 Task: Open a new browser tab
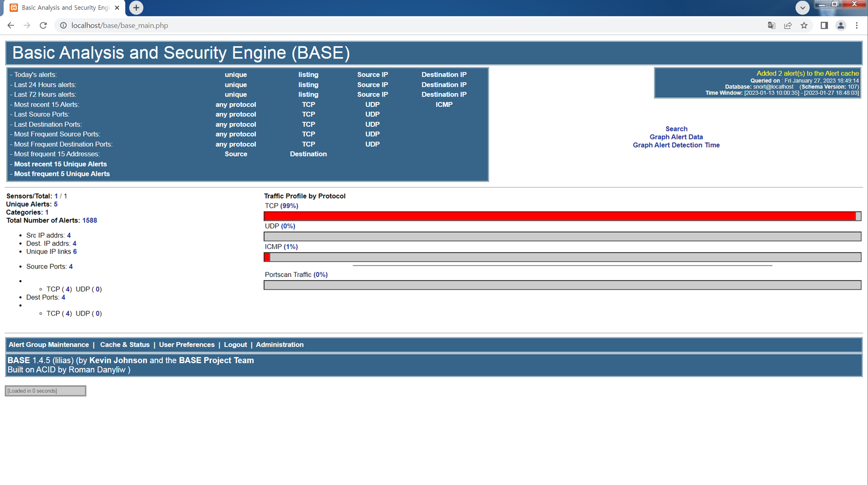[x=136, y=8]
